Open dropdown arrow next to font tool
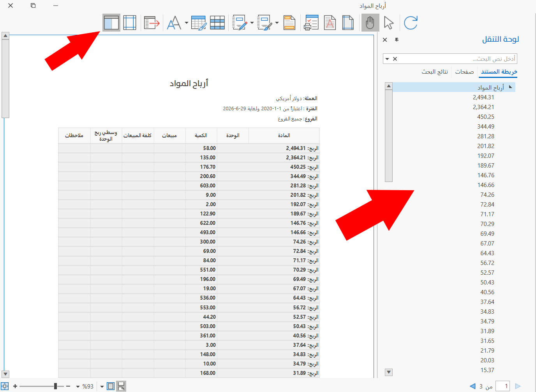536x392 pixels. [186, 23]
